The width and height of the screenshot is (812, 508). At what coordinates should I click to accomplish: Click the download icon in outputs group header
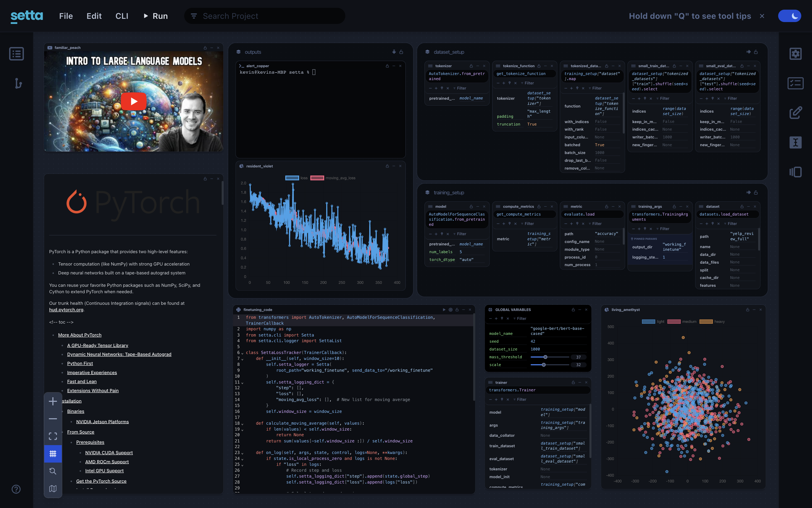pos(394,52)
